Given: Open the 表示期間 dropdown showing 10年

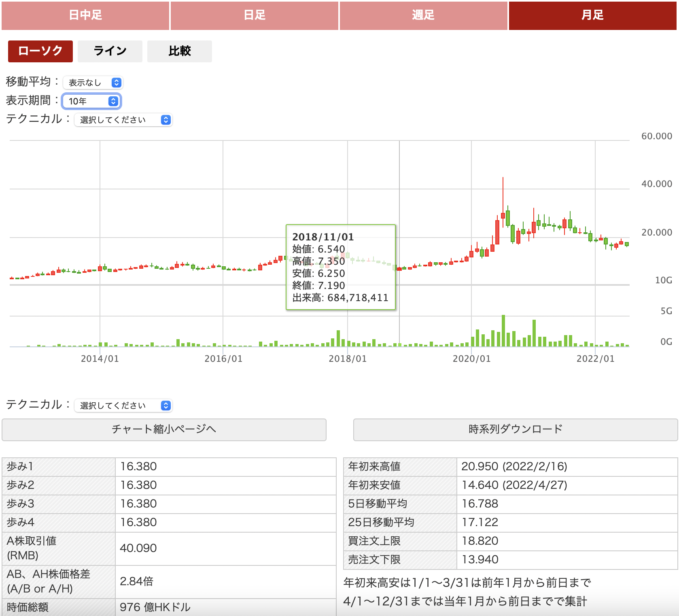Looking at the screenshot, I should (x=91, y=101).
